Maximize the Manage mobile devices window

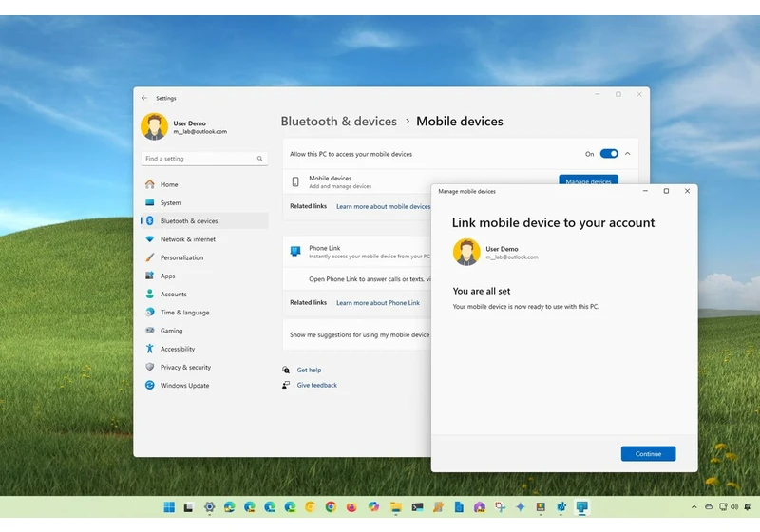click(667, 191)
